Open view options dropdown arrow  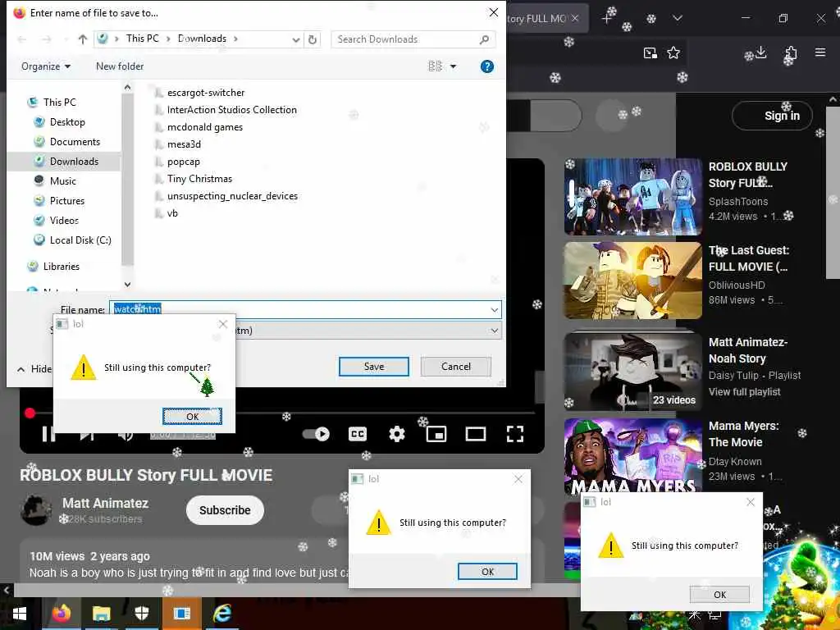(453, 66)
